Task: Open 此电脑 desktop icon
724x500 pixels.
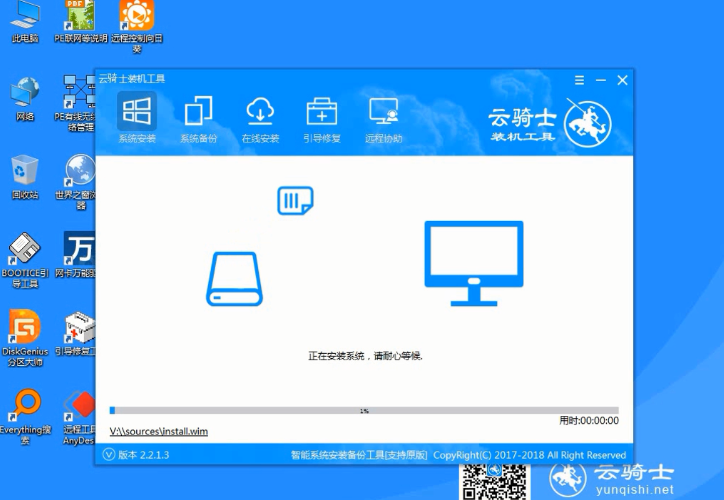Action: tap(25, 22)
